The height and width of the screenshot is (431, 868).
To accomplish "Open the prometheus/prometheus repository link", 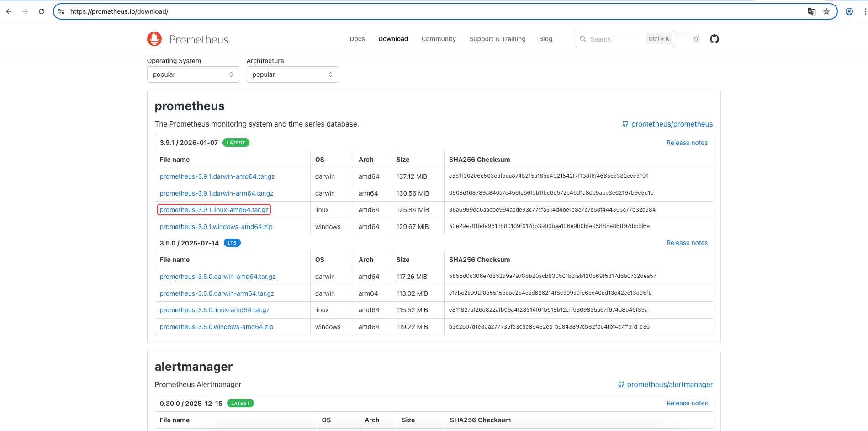I will [667, 124].
